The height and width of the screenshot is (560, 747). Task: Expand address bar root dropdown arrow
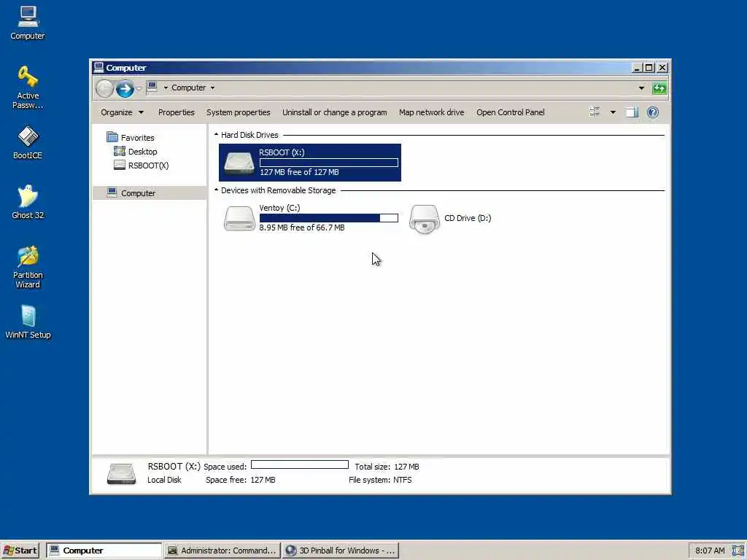click(x=166, y=87)
